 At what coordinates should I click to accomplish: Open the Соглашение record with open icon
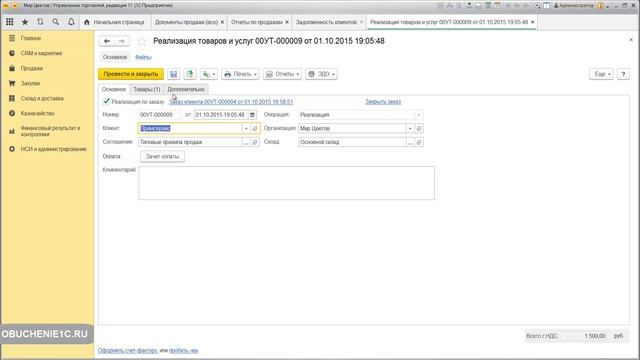[x=255, y=142]
